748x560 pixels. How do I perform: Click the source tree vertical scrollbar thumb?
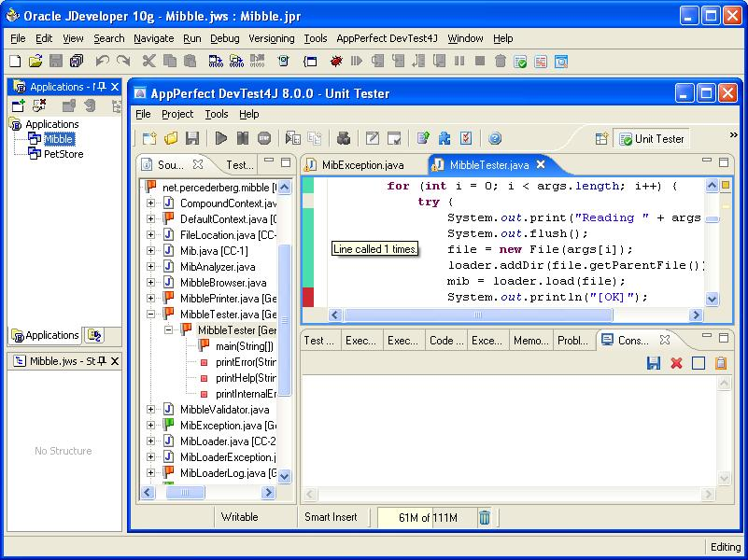tap(284, 320)
